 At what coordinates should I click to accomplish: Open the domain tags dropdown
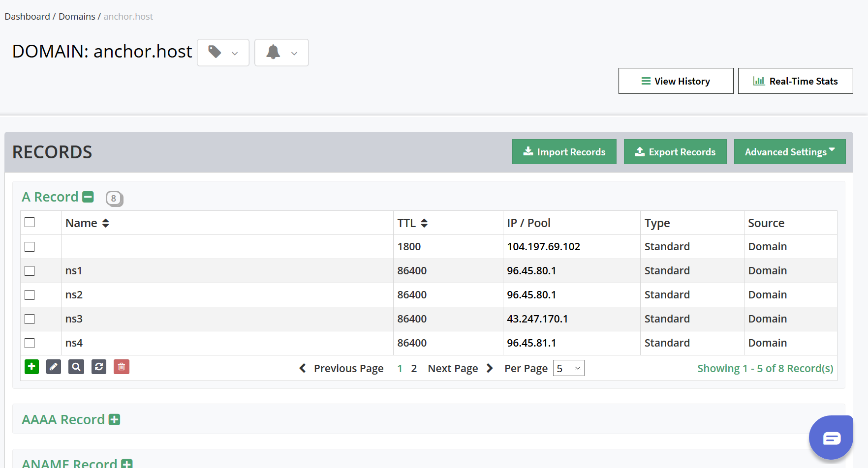(x=223, y=53)
